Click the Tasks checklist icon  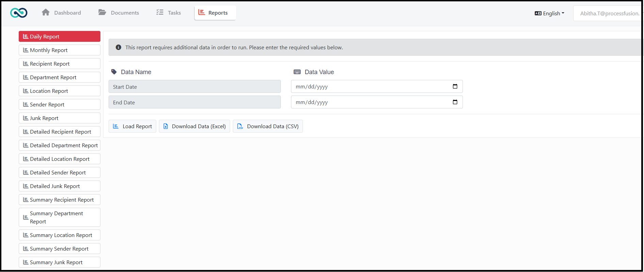pyautogui.click(x=160, y=12)
